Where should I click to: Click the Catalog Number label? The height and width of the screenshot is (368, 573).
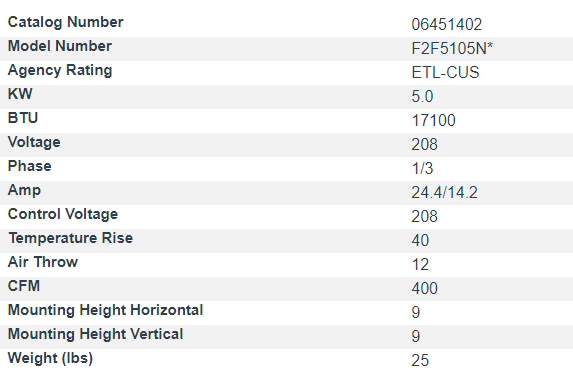coord(66,22)
